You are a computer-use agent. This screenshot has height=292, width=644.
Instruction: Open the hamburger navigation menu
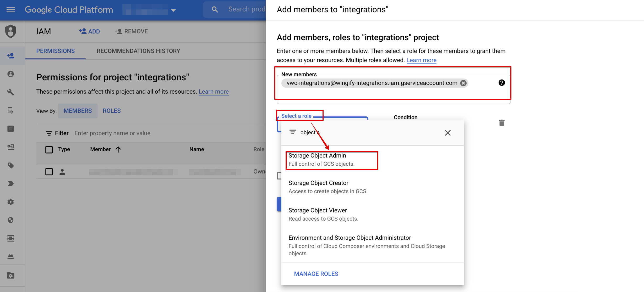pos(10,10)
